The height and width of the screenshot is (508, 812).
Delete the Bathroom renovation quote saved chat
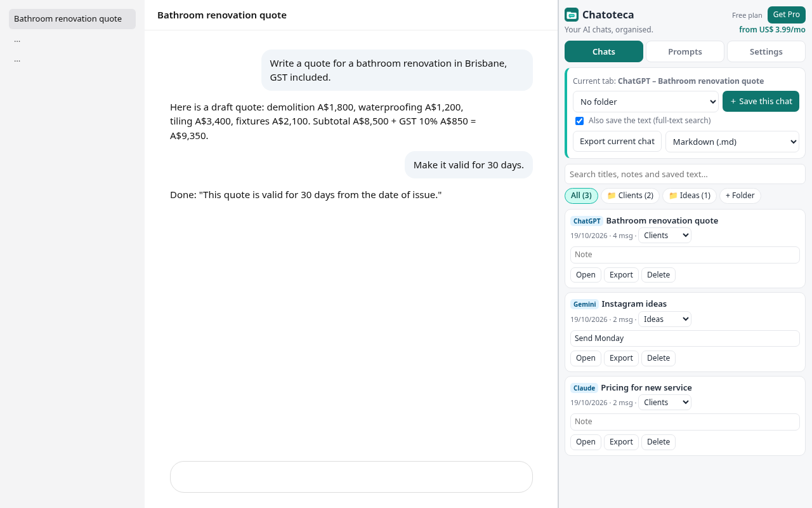tap(658, 275)
